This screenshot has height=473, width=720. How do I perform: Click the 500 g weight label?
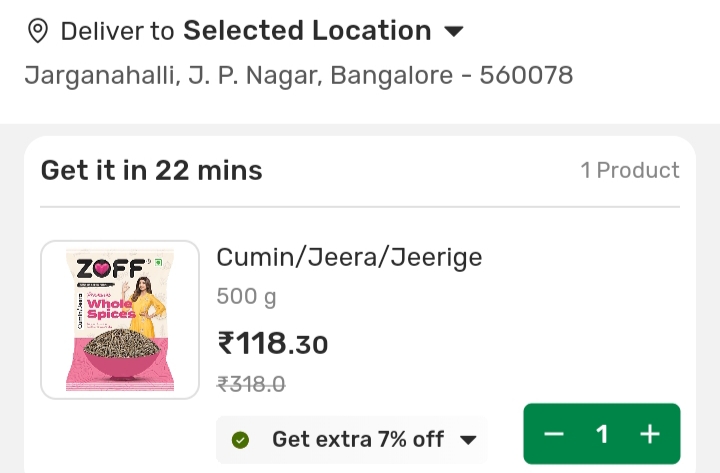(x=246, y=297)
